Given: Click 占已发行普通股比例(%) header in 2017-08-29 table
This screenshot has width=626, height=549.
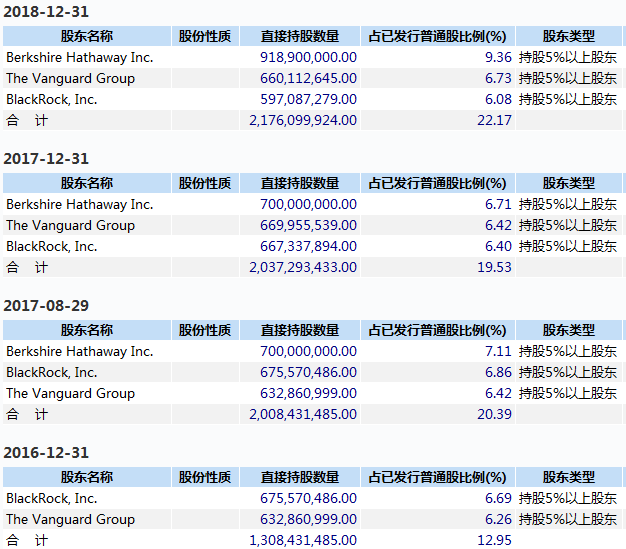Looking at the screenshot, I should (x=438, y=330).
